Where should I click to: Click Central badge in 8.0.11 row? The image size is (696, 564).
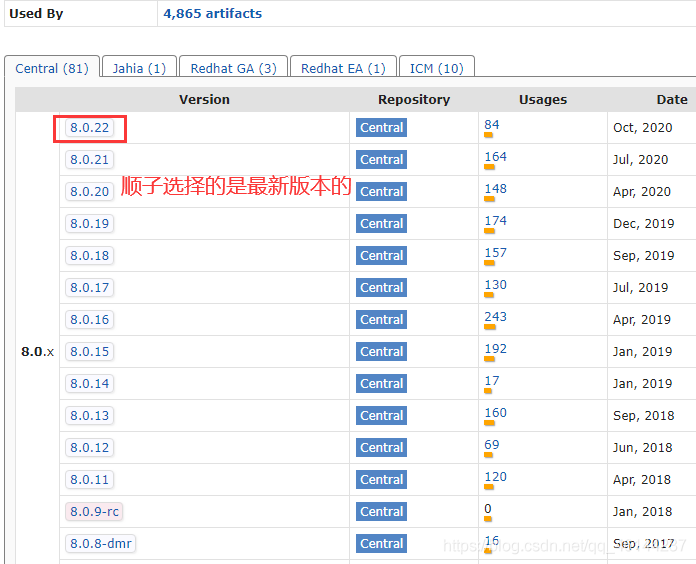point(381,480)
